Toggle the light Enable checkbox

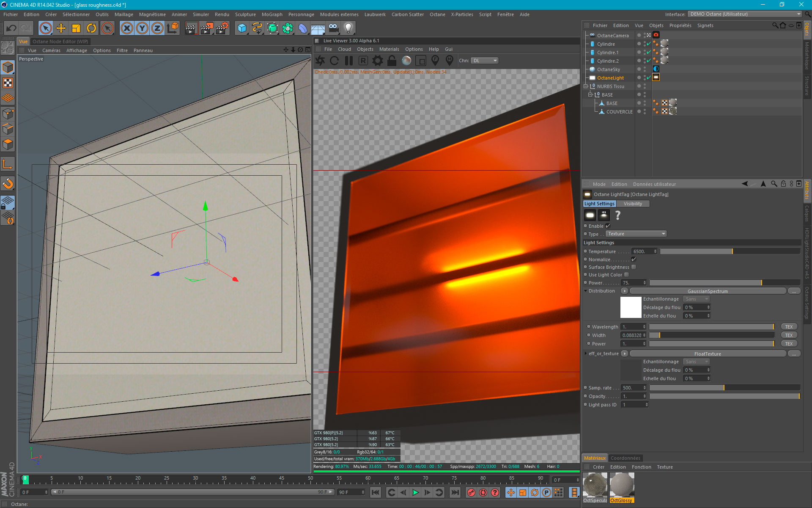click(x=608, y=226)
